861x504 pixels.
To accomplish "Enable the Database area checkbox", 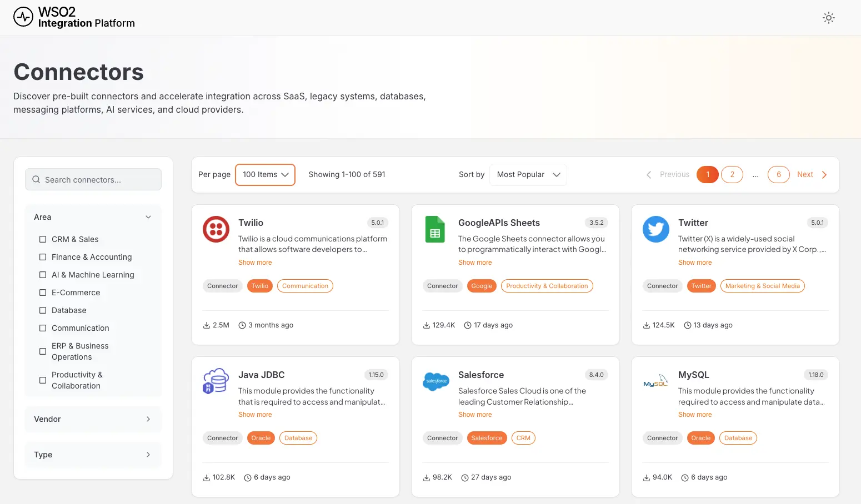I will point(43,310).
